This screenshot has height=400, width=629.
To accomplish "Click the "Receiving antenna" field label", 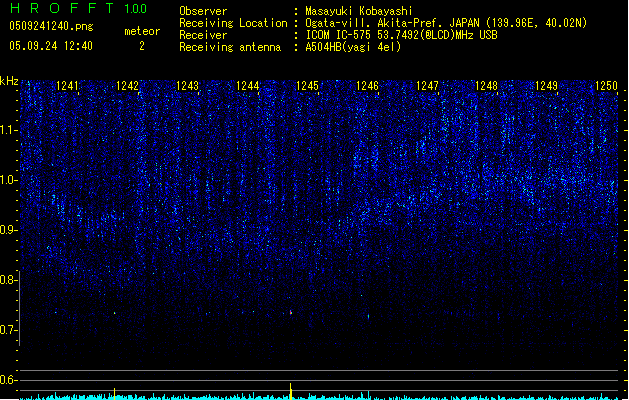I will click(x=230, y=47).
